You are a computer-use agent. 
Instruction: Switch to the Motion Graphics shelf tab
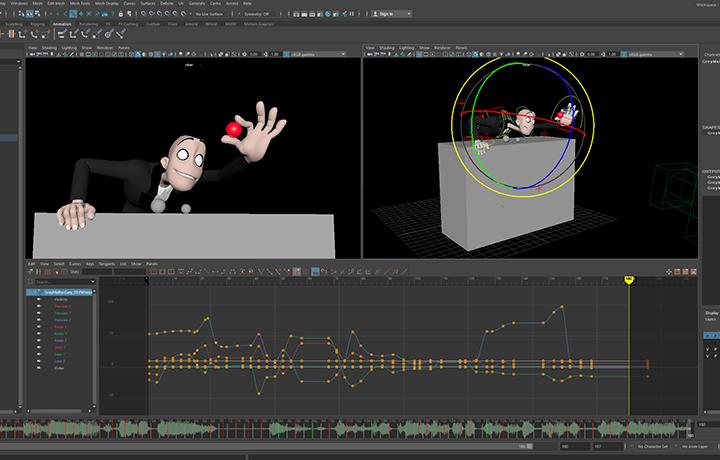pyautogui.click(x=259, y=24)
